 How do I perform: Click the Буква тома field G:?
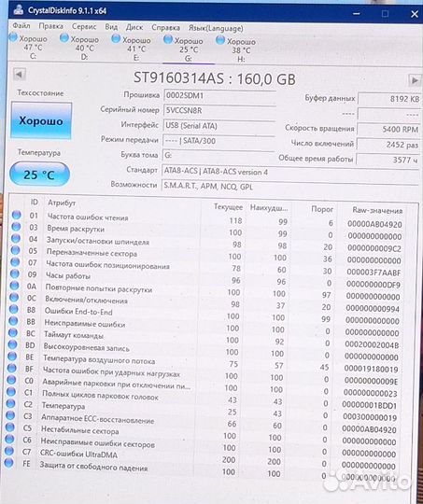click(x=219, y=156)
